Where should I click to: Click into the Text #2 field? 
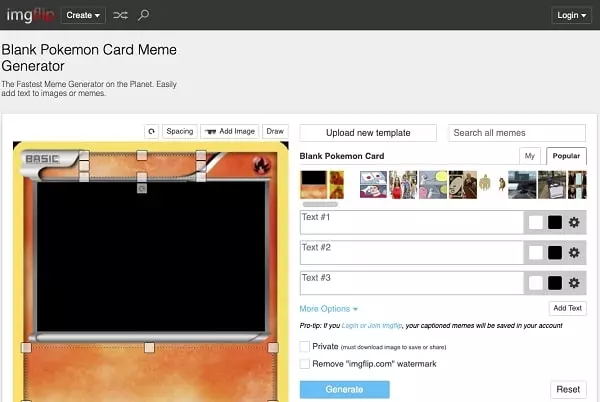coord(412,252)
